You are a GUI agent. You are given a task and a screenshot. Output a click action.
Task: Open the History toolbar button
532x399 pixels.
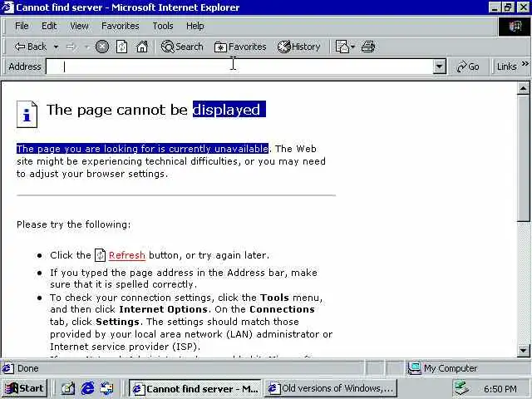click(298, 47)
